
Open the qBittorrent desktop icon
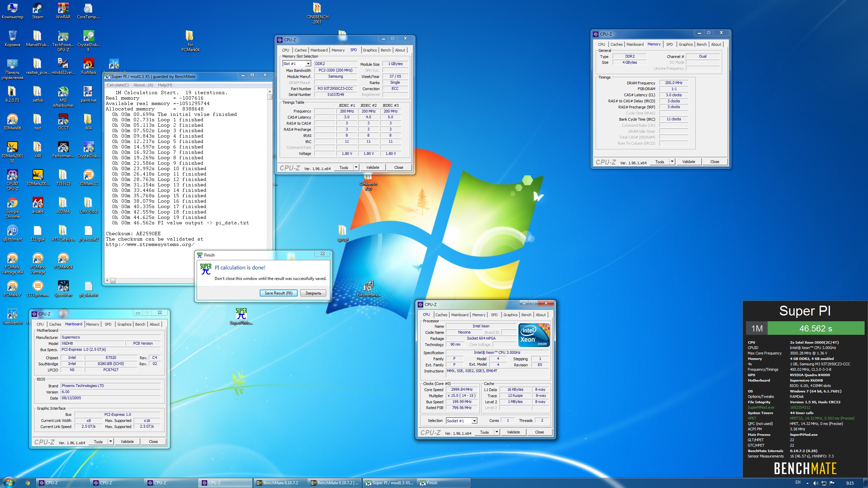coord(13,233)
